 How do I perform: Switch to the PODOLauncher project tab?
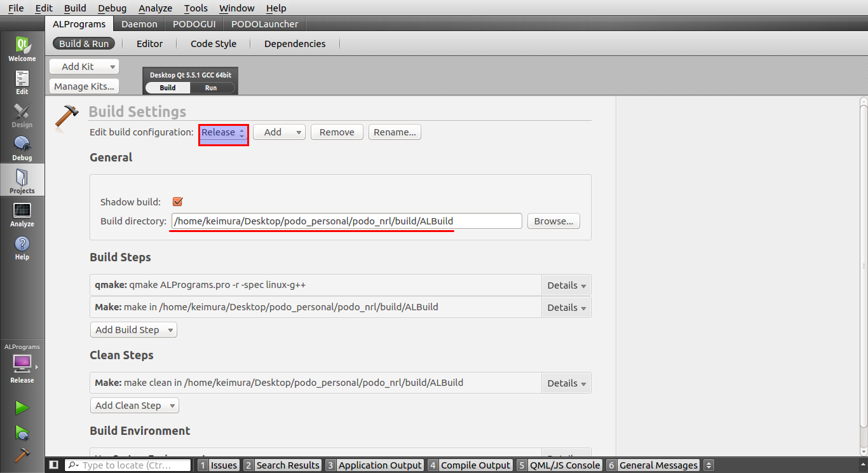point(264,24)
